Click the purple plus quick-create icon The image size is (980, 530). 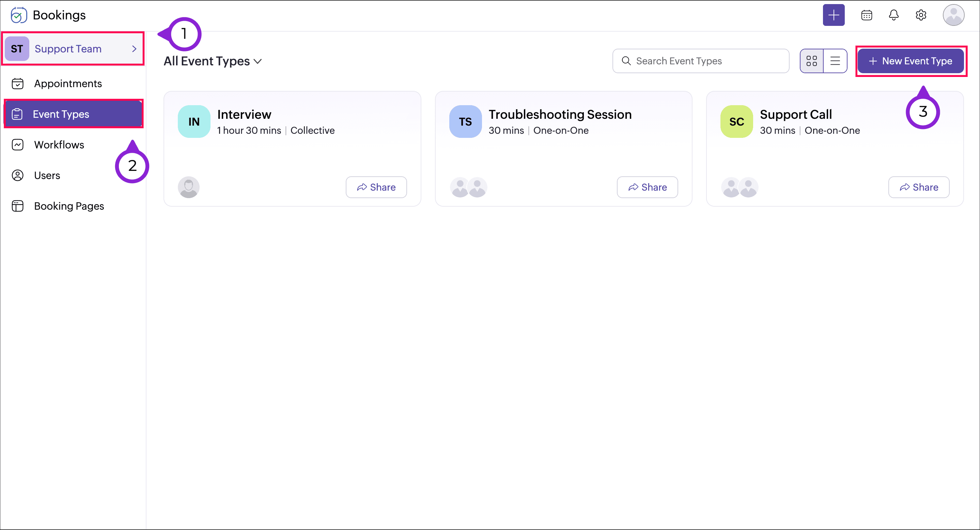click(833, 15)
